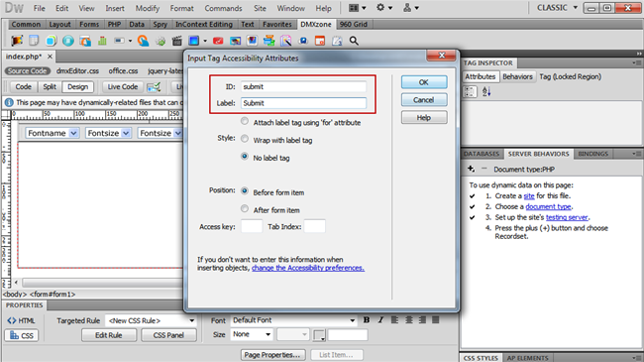Screen dimensions: 644x362
Task: Click the magic wand page toolbar icon
Action: [286, 41]
